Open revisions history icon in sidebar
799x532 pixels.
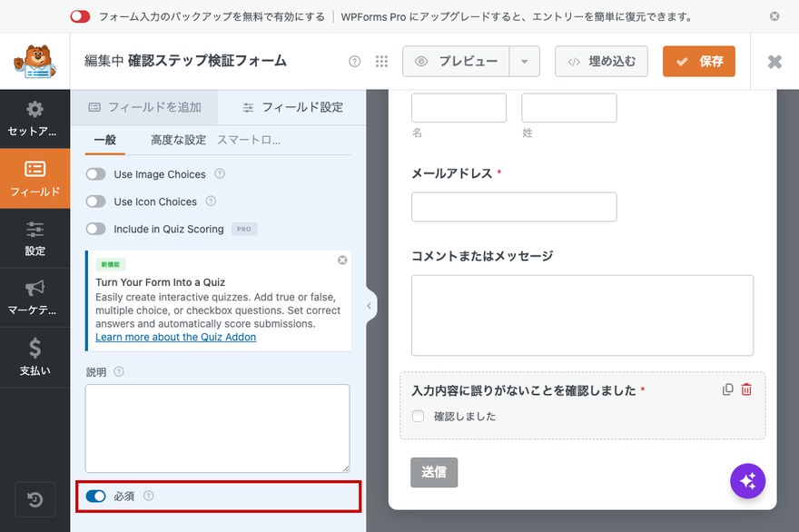[x=35, y=499]
